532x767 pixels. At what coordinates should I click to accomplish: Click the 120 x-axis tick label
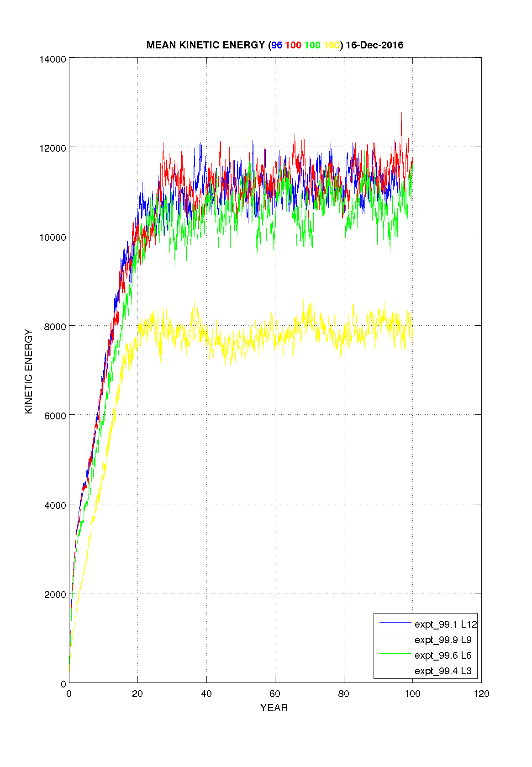click(481, 694)
